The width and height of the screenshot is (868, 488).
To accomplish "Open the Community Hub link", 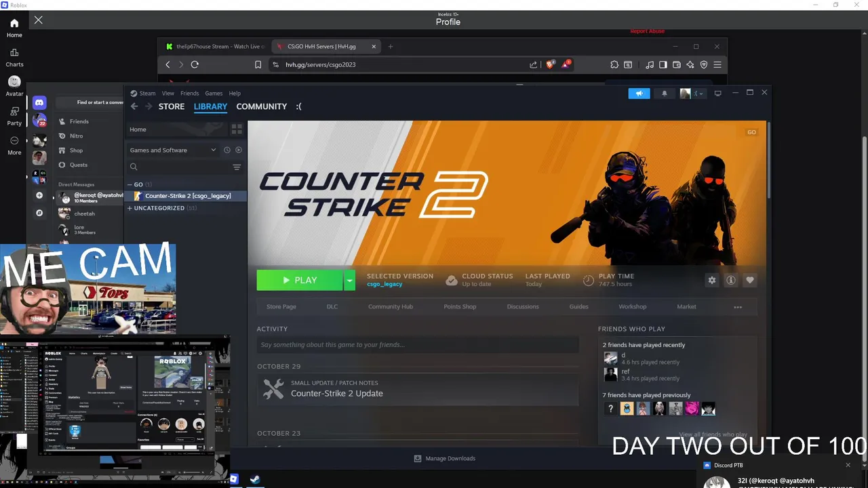I will tap(391, 306).
